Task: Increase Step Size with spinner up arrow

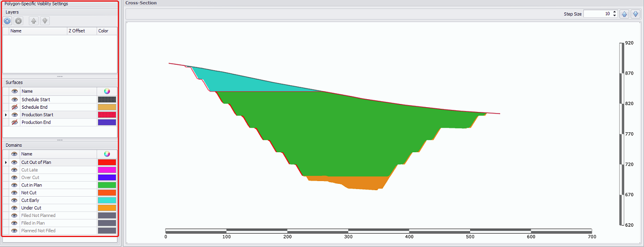Action: (615, 12)
